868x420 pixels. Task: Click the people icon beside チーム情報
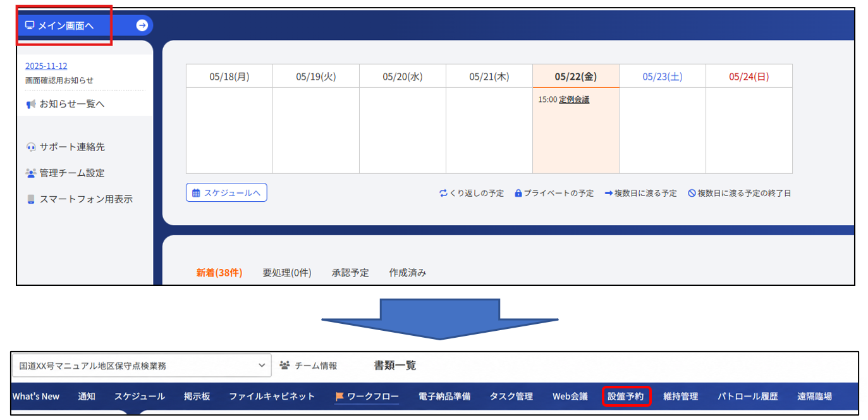284,366
